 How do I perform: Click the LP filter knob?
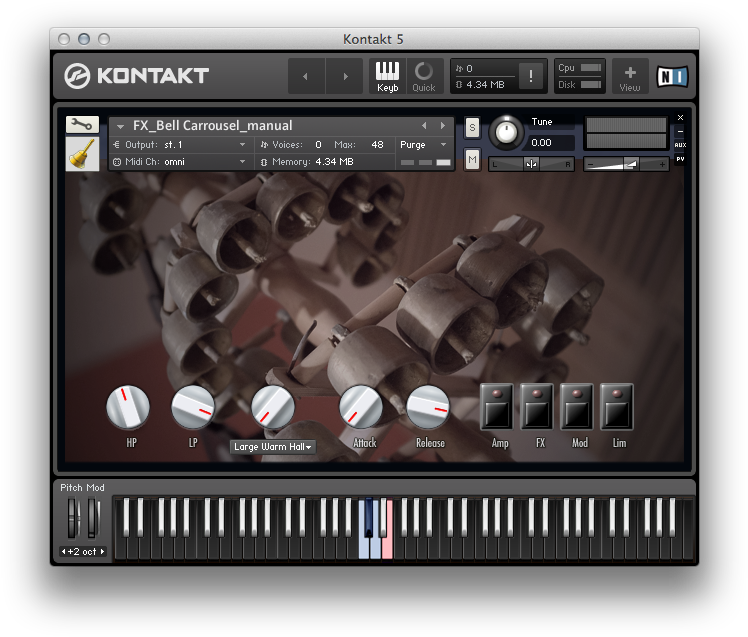point(193,408)
